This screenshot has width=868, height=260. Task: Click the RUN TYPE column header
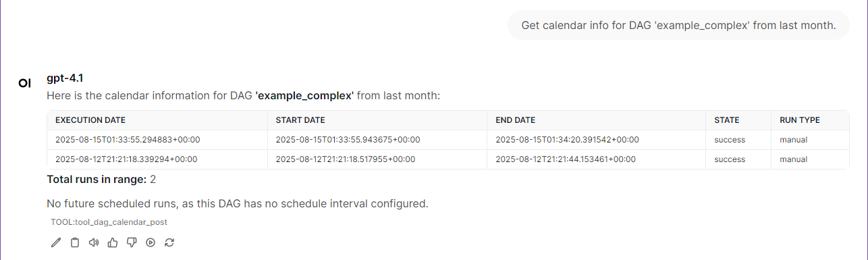coord(800,120)
